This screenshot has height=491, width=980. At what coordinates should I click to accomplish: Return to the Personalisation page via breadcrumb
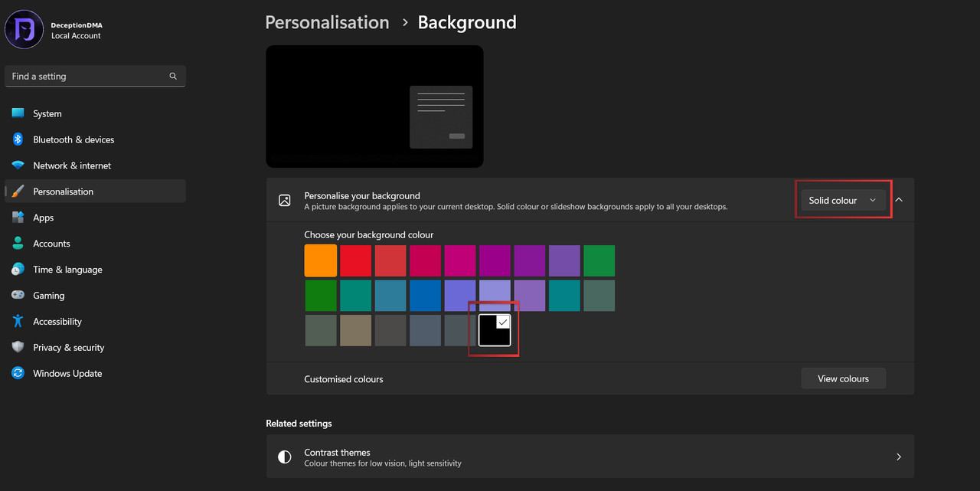tap(327, 22)
